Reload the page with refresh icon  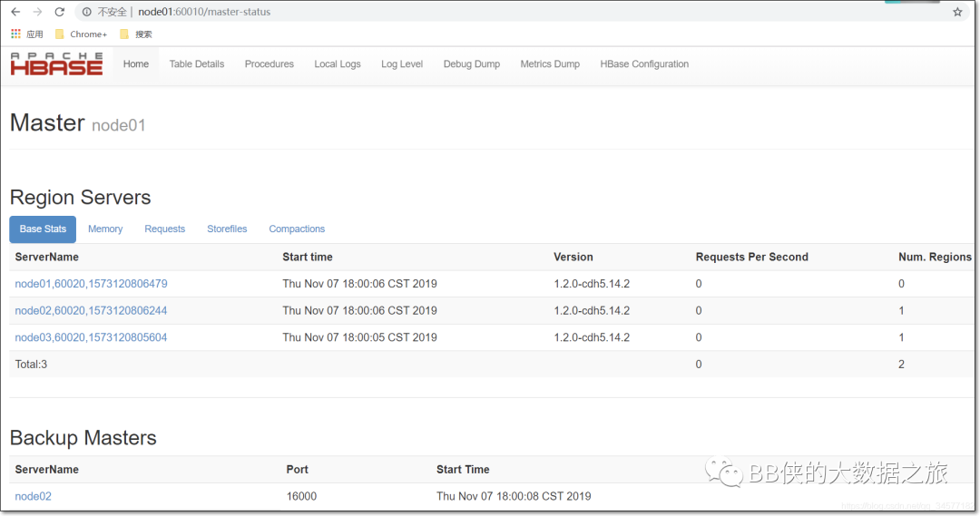point(59,12)
